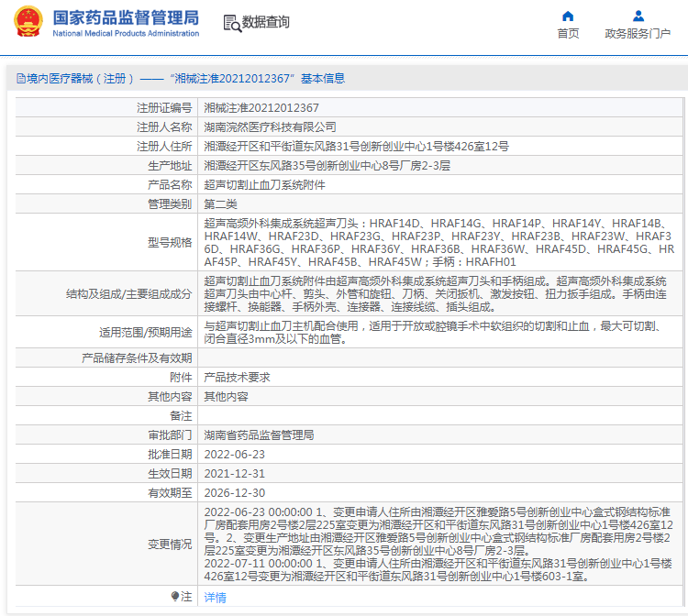688x616 pixels.
Task: Click the 适用范围/预期用途 description text
Action: coord(435,333)
